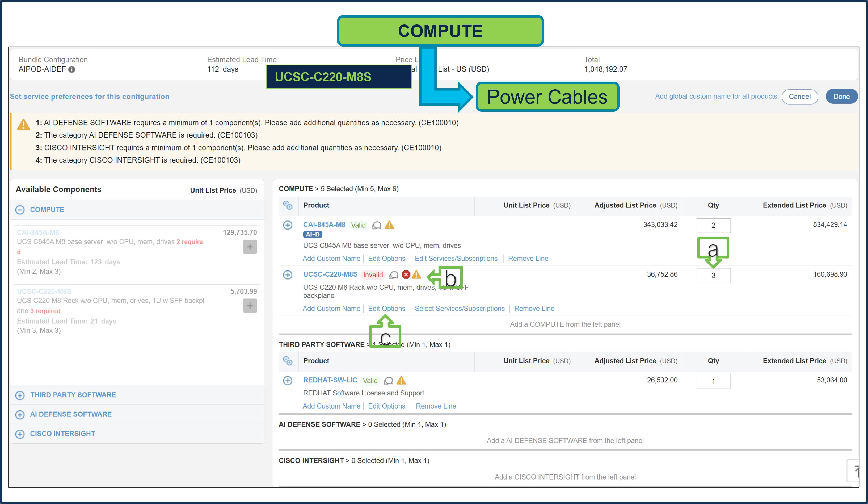Screen dimensions: 868x504
Task: Click Edit Options under UCSC-C220-M8S
Action: click(386, 308)
